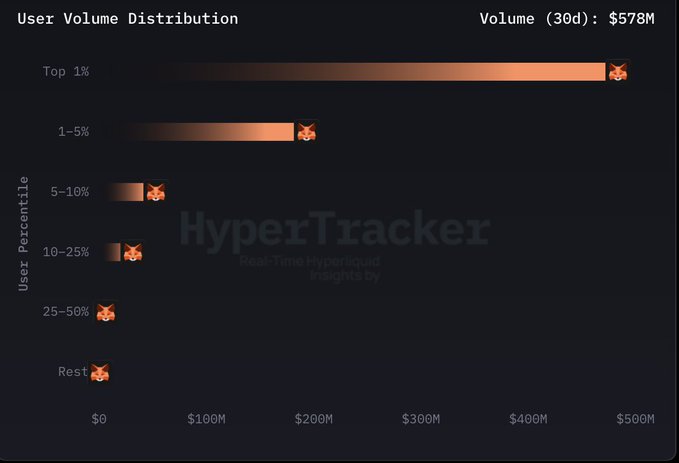The height and width of the screenshot is (463, 679).
Task: Click the 'Rest' axis label
Action: [x=73, y=372]
